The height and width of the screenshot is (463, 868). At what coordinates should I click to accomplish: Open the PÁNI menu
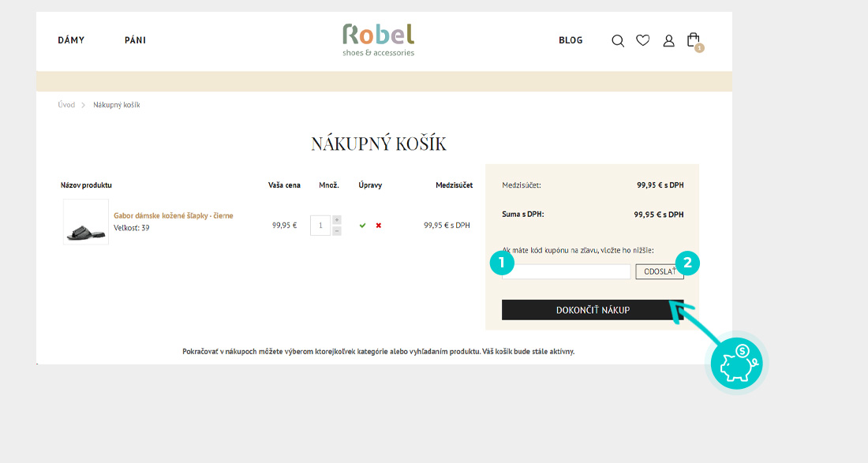pos(135,40)
